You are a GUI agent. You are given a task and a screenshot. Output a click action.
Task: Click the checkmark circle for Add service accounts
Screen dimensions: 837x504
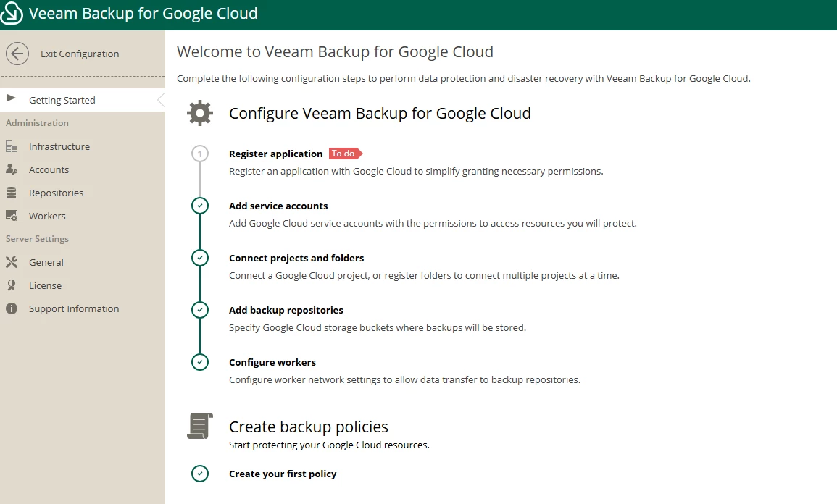click(200, 206)
